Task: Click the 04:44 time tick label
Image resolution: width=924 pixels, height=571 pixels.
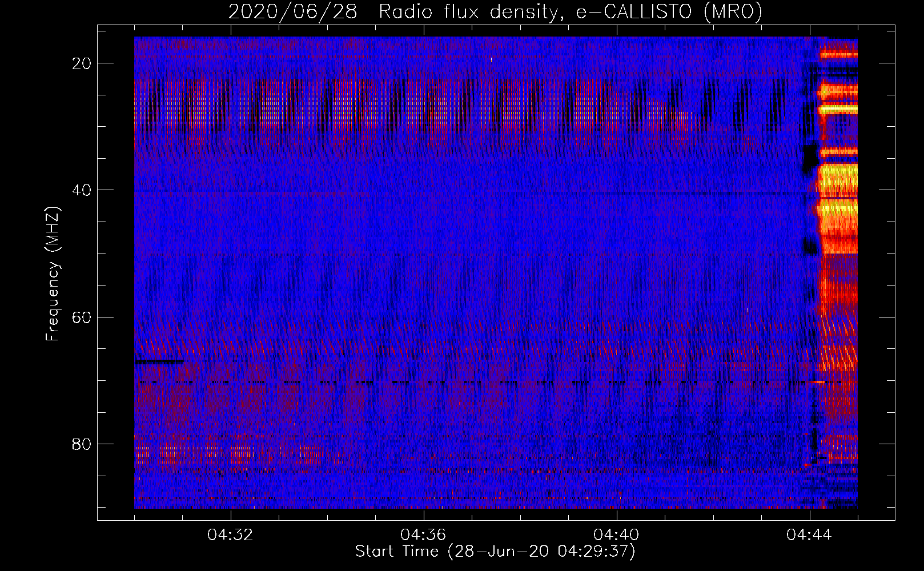Action: tap(809, 535)
